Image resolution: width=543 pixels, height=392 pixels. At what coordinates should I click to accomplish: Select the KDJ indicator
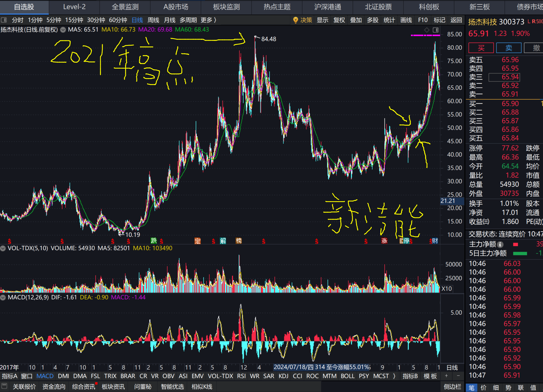(283, 376)
